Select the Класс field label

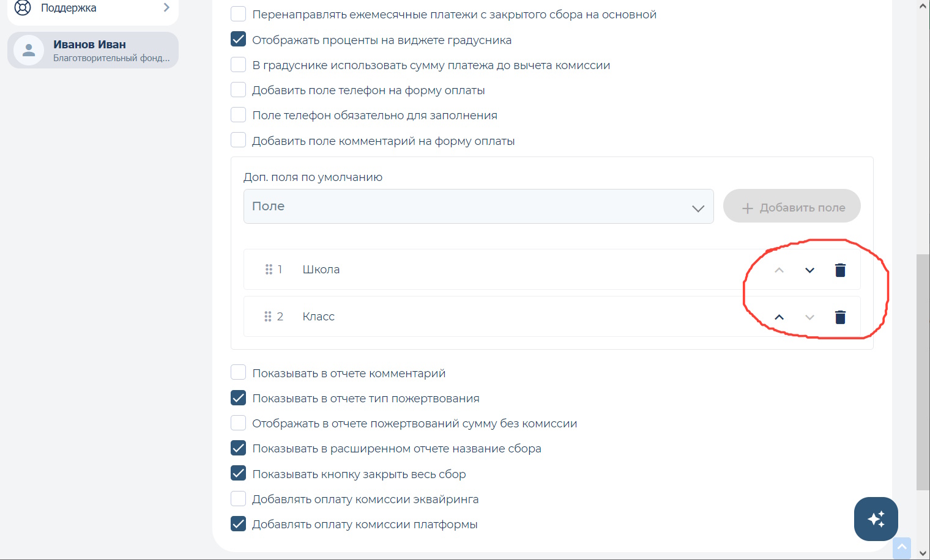(x=319, y=317)
